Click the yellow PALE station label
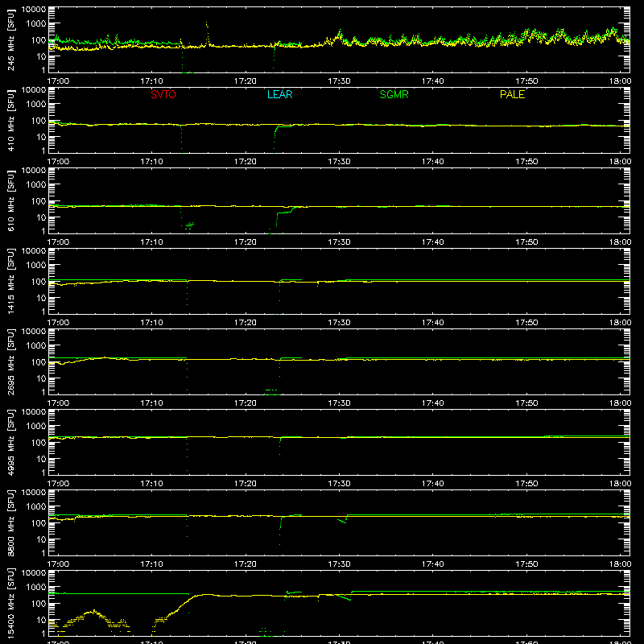Image resolution: width=644 pixels, height=644 pixels. (x=512, y=94)
